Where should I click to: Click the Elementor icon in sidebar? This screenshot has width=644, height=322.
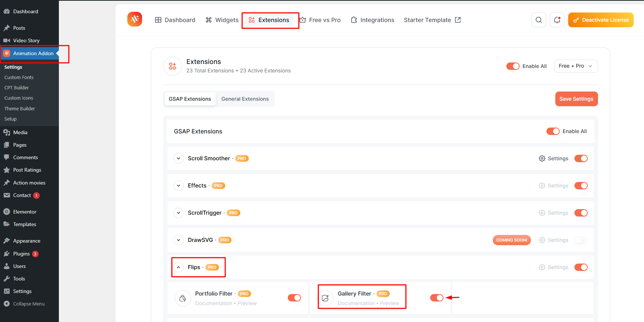pos(7,212)
